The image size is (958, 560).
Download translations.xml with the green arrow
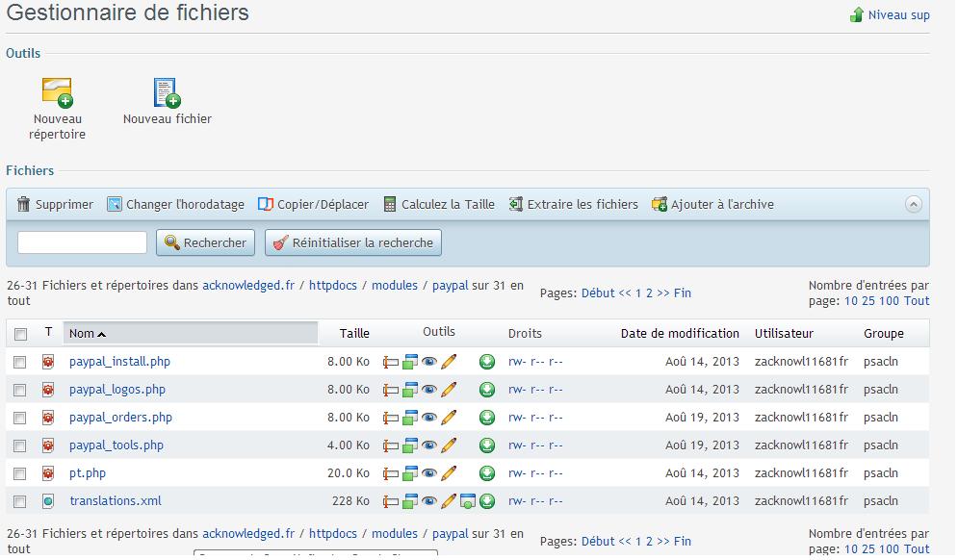pyautogui.click(x=487, y=501)
